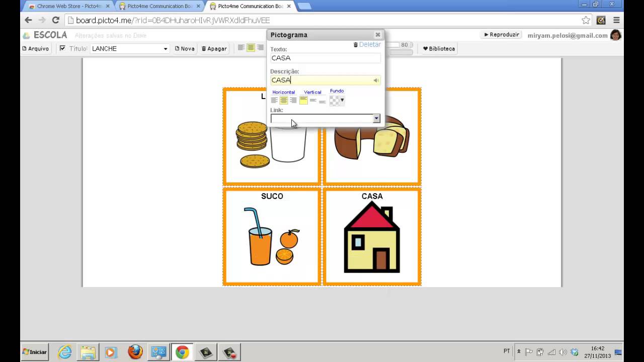Set vertical bottom alignment in Pictograma dialog
Viewport: 644px width, 362px height.
323,101
